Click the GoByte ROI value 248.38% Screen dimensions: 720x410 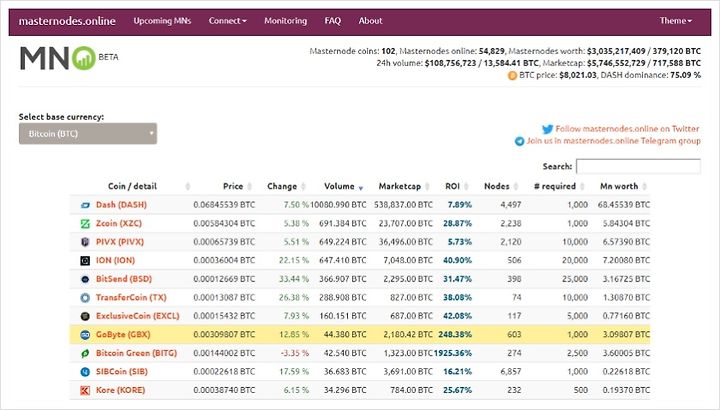pyautogui.click(x=455, y=334)
